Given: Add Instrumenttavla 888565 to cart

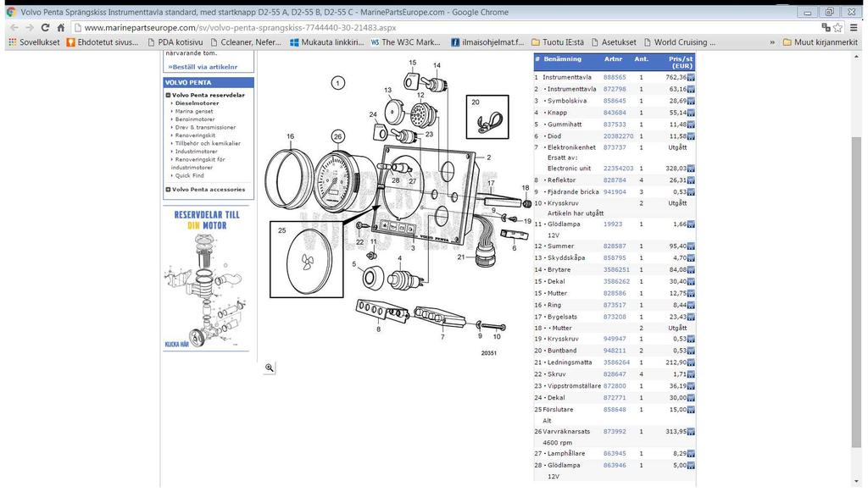Looking at the screenshot, I should click(x=691, y=77).
